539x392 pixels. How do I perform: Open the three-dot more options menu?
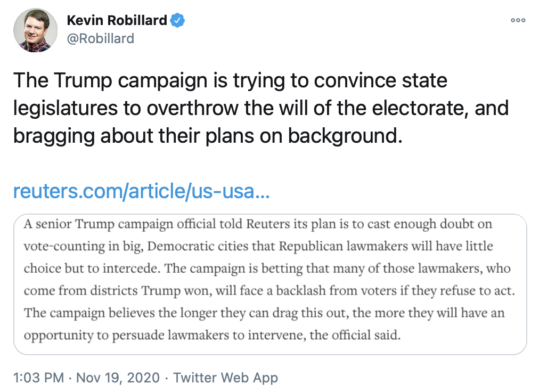point(518,20)
